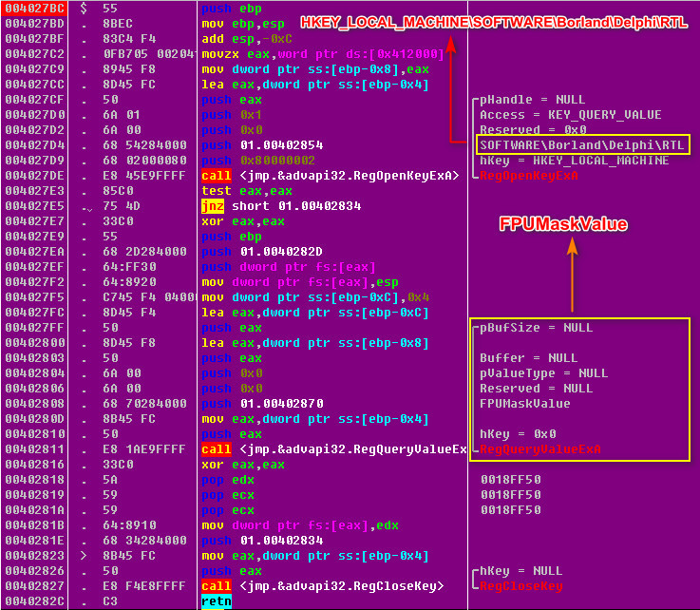Click the hKey = HKEY_LOCAL_MACHINE comment

(x=574, y=161)
